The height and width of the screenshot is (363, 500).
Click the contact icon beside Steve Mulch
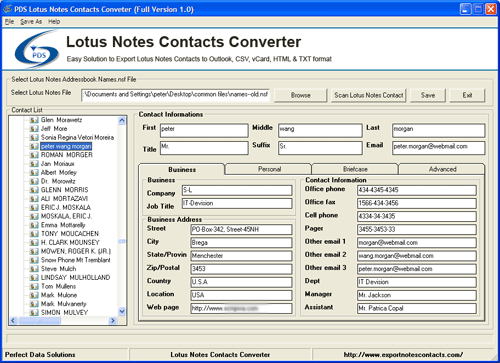[x=34, y=269]
